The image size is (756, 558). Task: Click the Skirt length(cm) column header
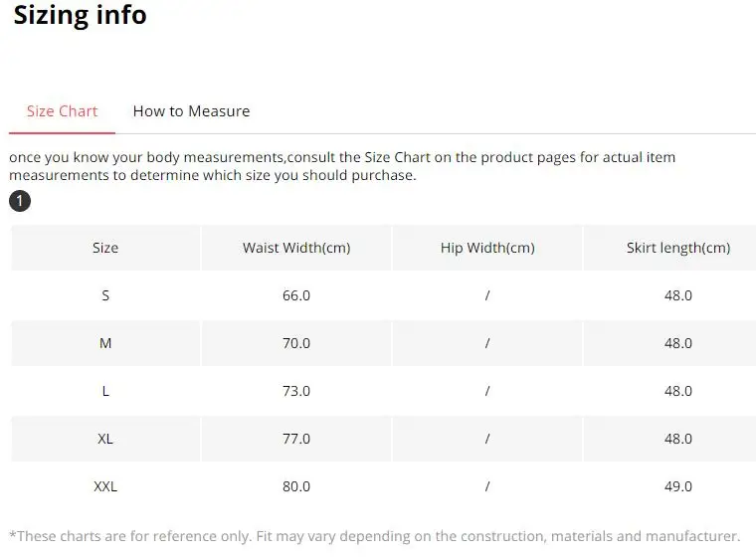click(678, 248)
